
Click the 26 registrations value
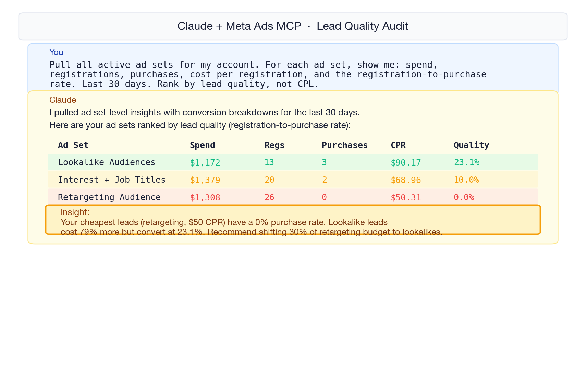269,197
